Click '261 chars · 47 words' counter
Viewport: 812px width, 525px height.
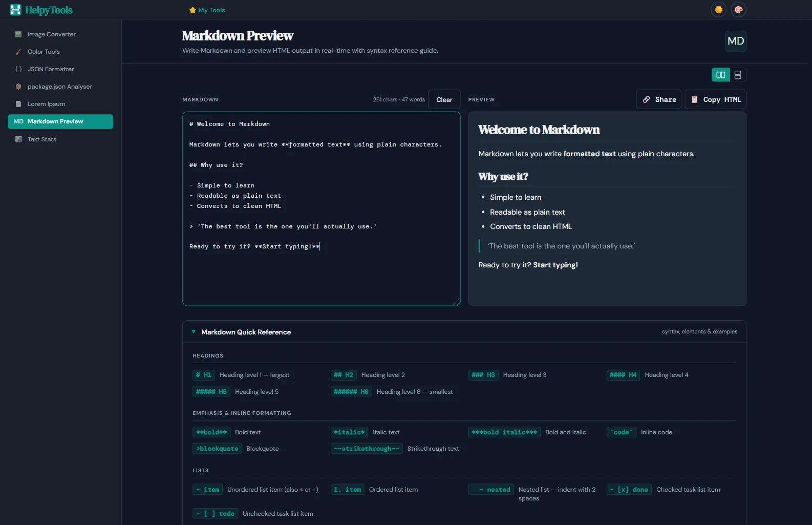pyautogui.click(x=399, y=100)
